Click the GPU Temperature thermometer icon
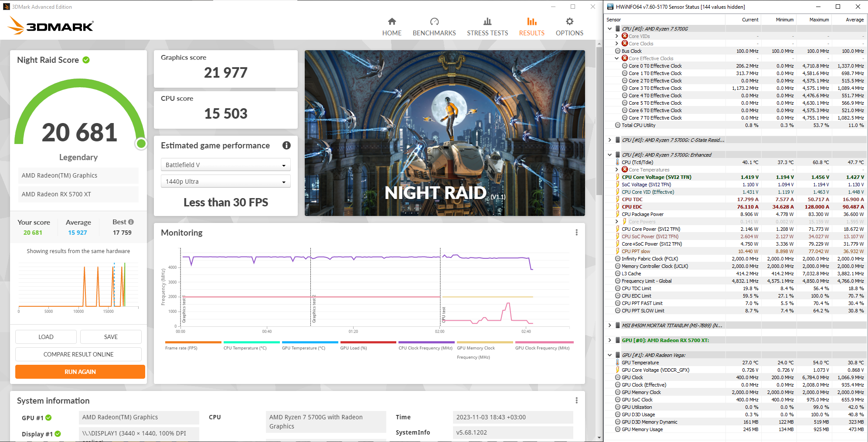 618,363
